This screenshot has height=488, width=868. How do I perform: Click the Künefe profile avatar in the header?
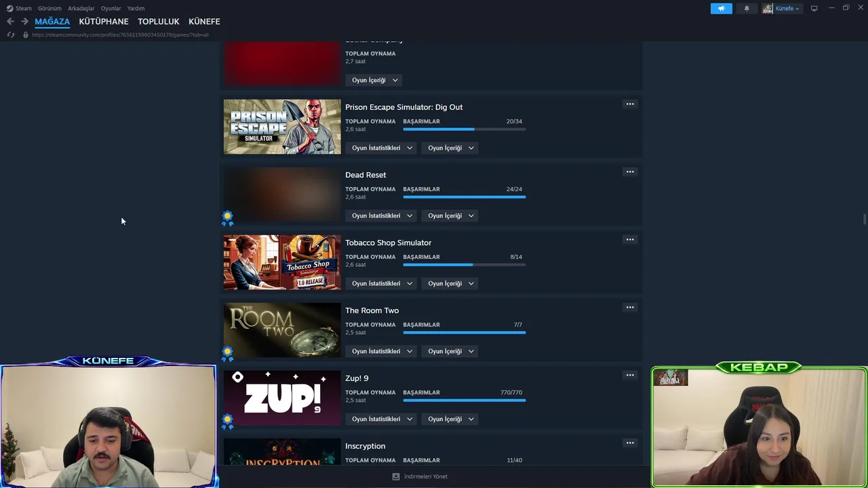pos(767,8)
